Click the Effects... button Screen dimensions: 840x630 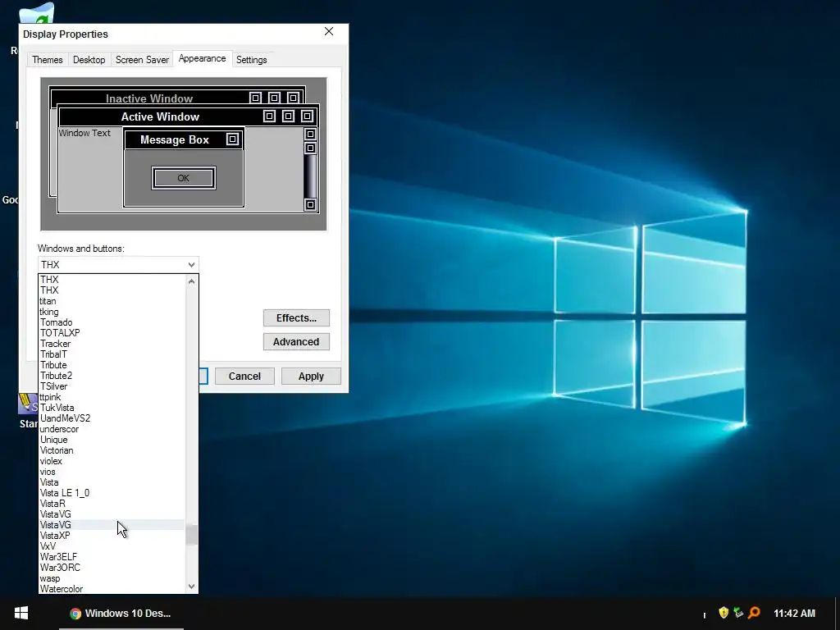296,317
